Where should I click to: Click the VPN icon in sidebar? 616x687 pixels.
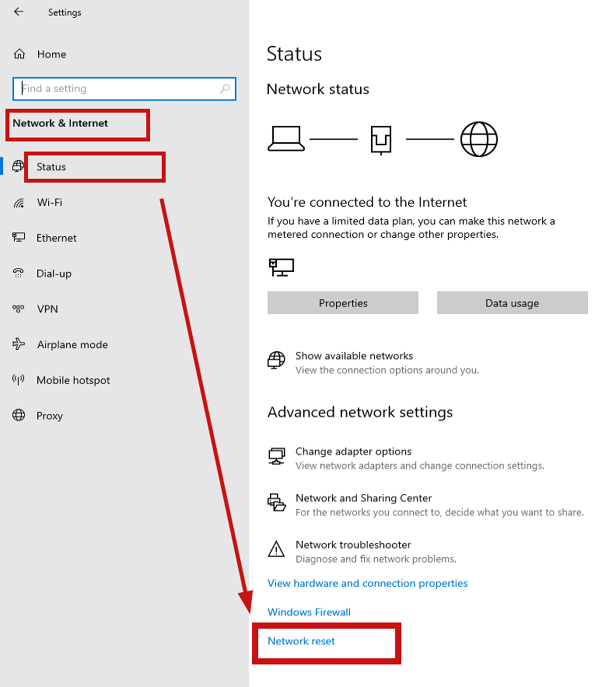(x=18, y=308)
